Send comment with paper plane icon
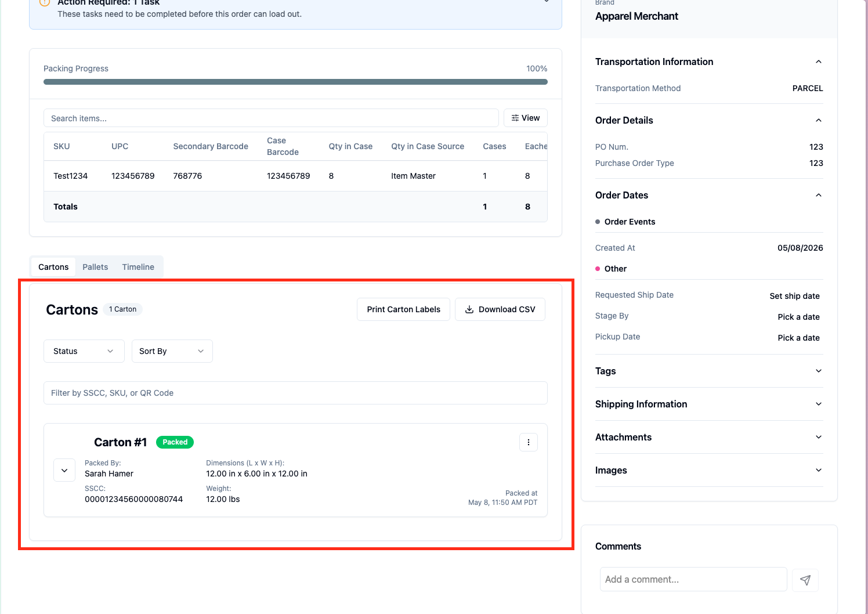 point(805,580)
